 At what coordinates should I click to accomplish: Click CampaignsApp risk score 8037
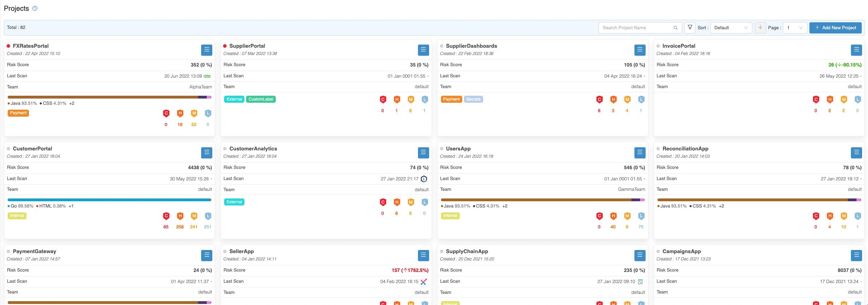(x=850, y=270)
